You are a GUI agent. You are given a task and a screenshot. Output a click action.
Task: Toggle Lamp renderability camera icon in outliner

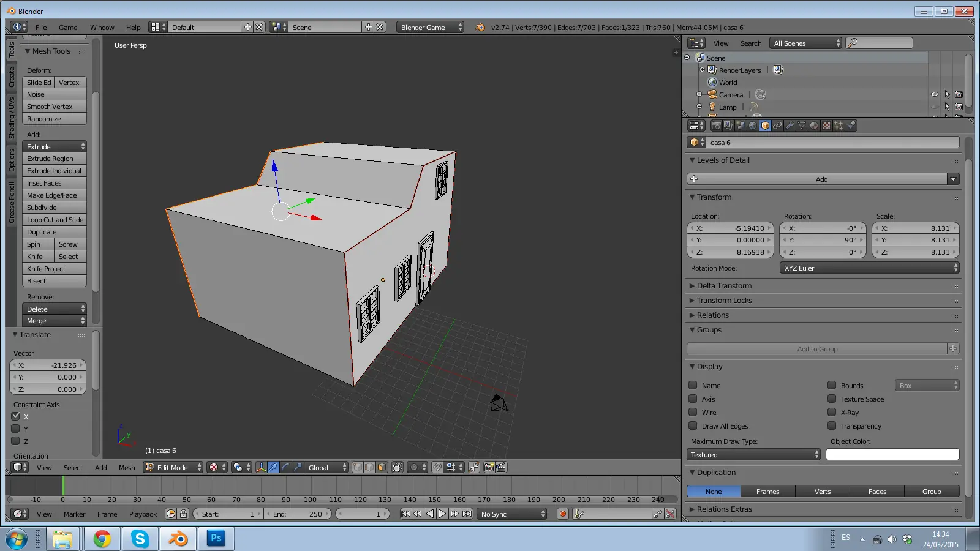pyautogui.click(x=959, y=107)
